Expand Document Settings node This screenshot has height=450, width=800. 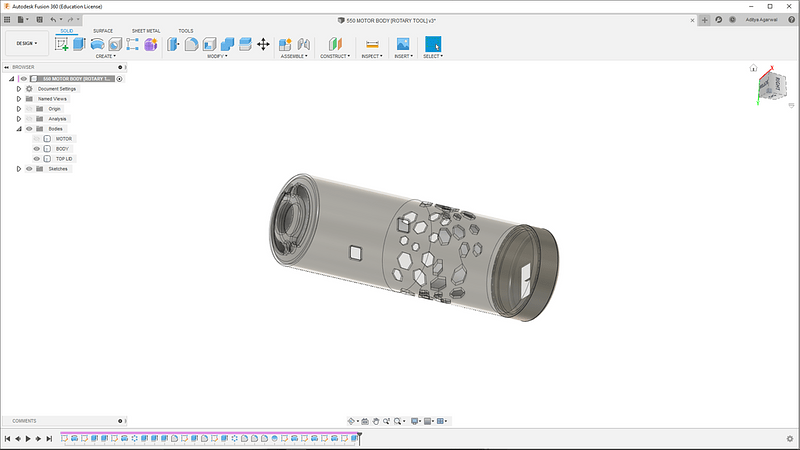(19, 89)
